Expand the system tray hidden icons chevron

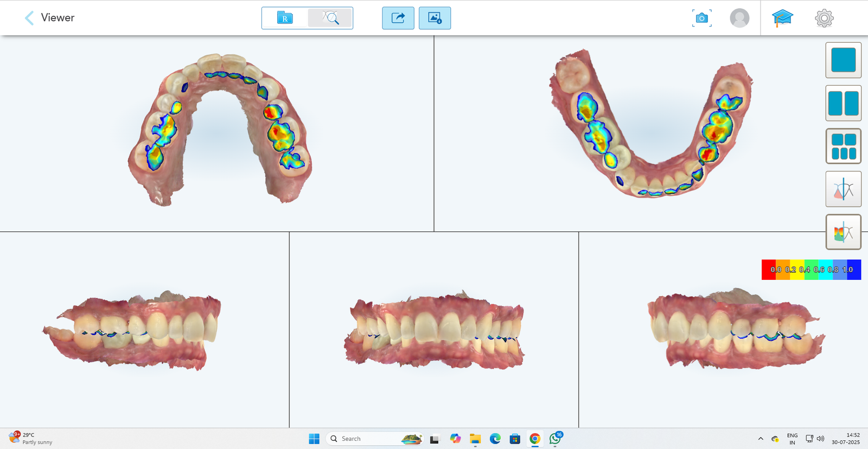point(761,439)
